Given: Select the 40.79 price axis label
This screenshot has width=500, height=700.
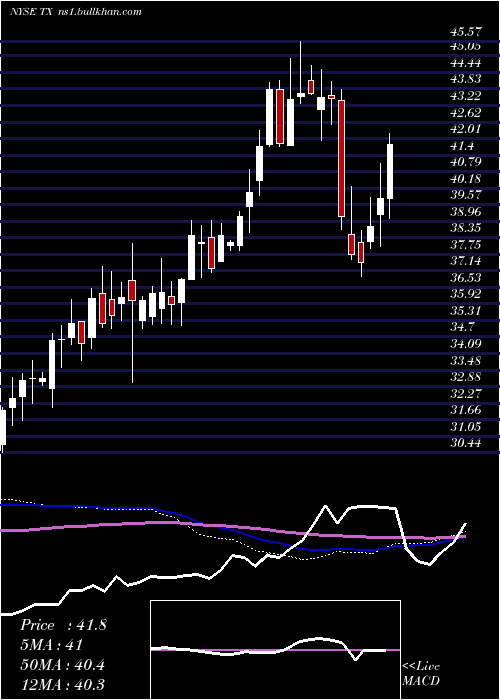Looking at the screenshot, I should point(465,162).
